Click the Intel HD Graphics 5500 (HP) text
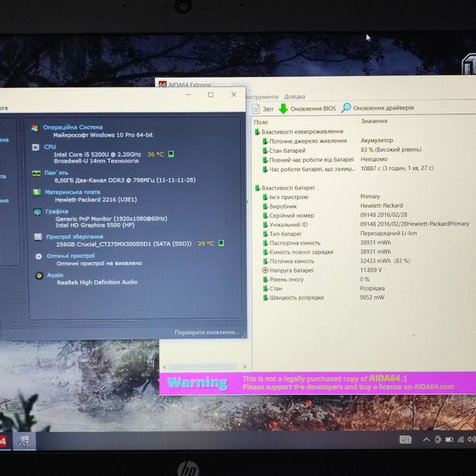 (95, 225)
